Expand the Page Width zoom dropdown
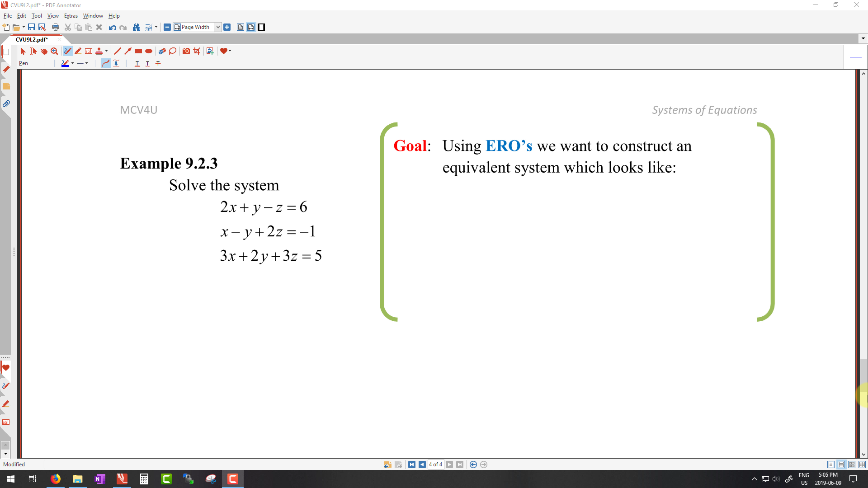 pos(218,27)
